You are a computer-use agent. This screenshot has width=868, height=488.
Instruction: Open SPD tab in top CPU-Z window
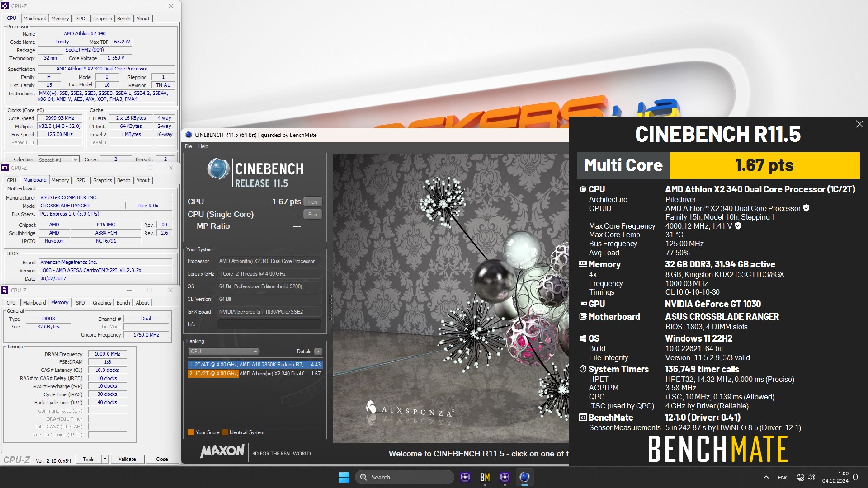click(81, 19)
